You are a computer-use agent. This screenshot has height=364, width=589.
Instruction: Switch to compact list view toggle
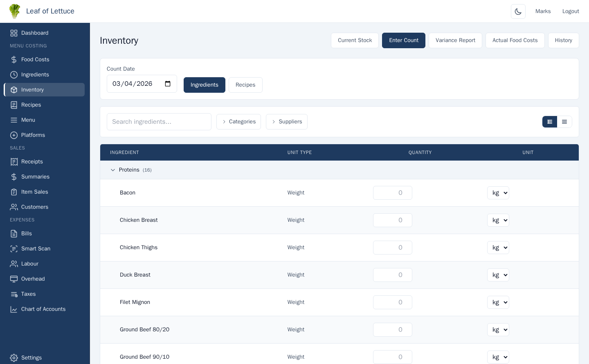pos(564,122)
